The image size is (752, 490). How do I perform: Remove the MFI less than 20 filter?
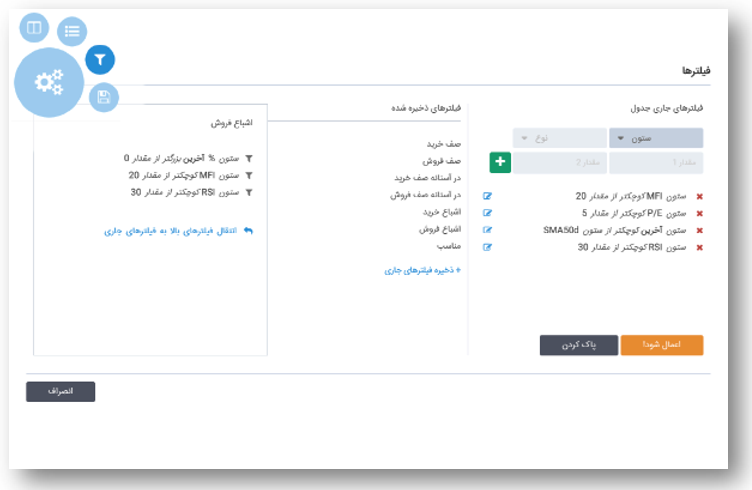pyautogui.click(x=699, y=197)
